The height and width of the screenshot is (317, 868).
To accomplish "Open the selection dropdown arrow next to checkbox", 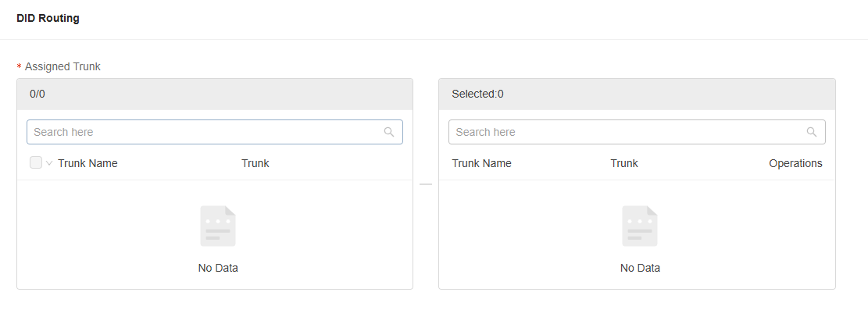I will tap(48, 163).
